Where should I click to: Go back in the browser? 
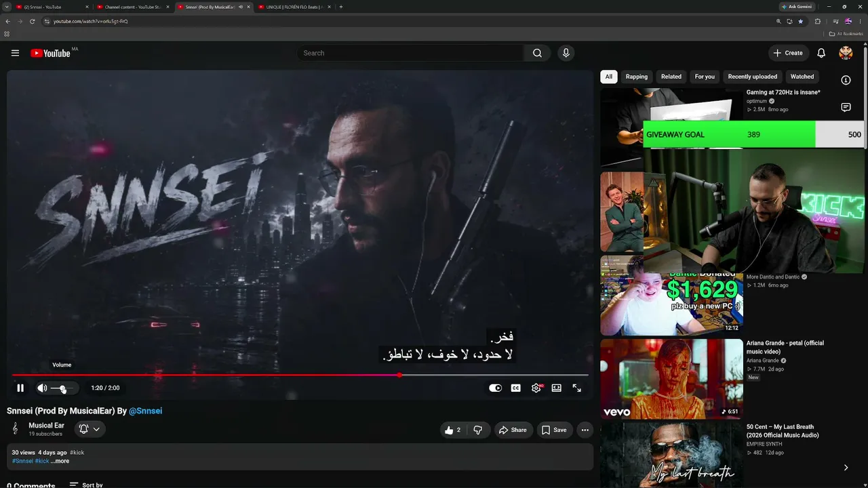(7, 21)
